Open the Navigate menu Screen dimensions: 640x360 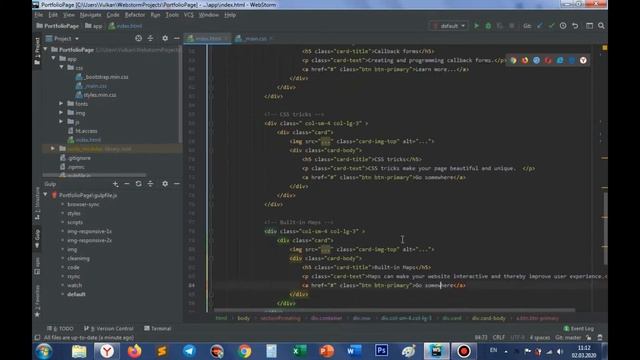[x=90, y=15]
